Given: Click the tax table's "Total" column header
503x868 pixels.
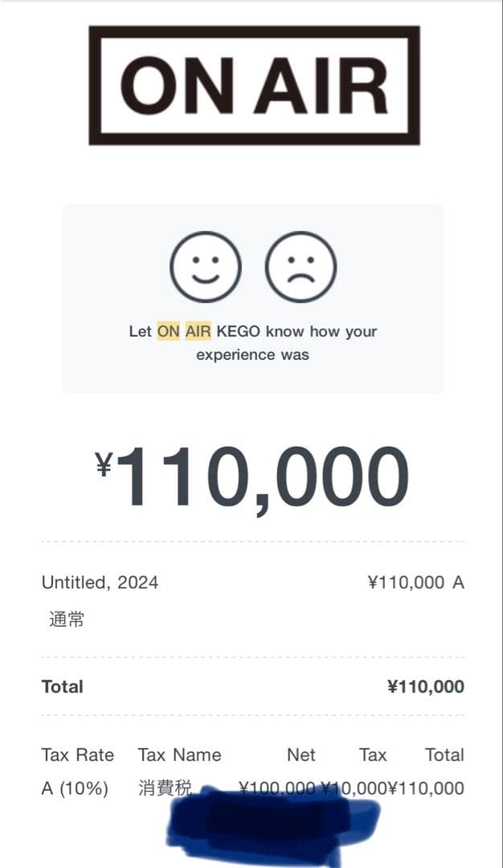Looking at the screenshot, I should [x=444, y=755].
